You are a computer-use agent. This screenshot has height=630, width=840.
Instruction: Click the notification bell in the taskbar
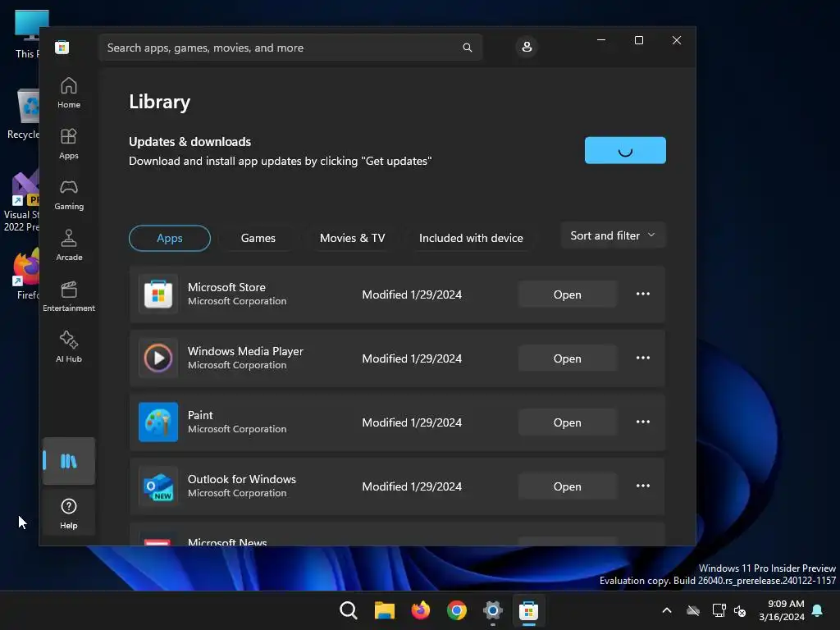[818, 610]
